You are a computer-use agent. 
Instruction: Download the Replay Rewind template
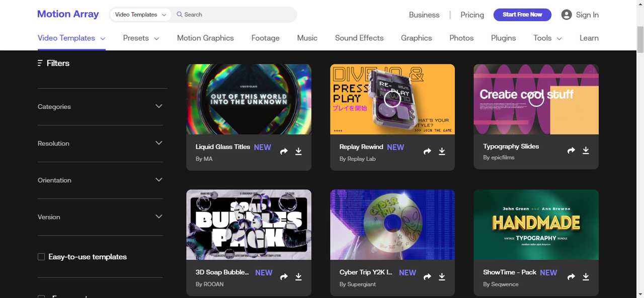tap(442, 151)
